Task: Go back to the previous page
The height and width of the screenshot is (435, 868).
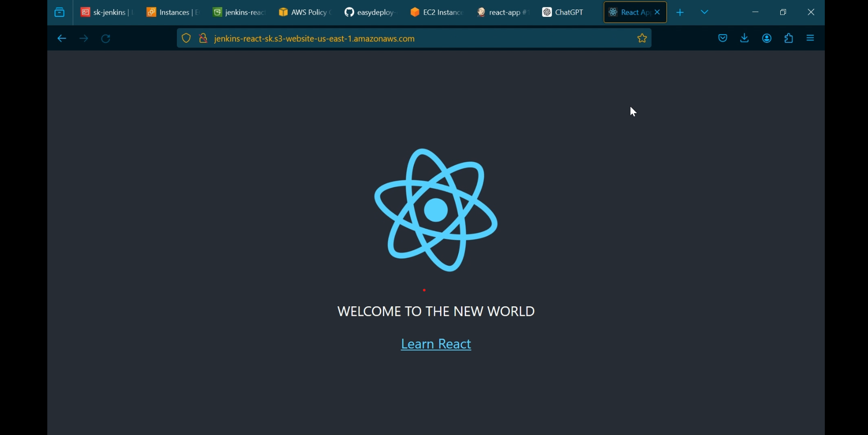Action: (62, 39)
